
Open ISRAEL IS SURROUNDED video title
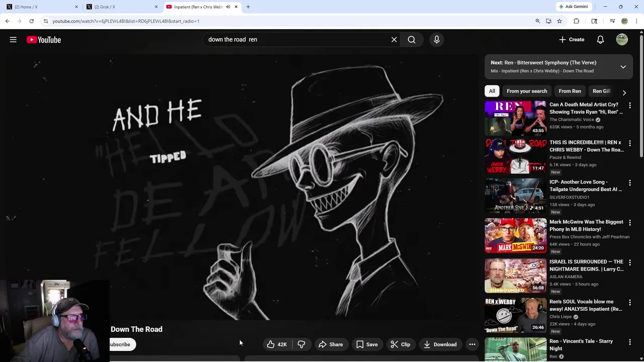coord(586,265)
